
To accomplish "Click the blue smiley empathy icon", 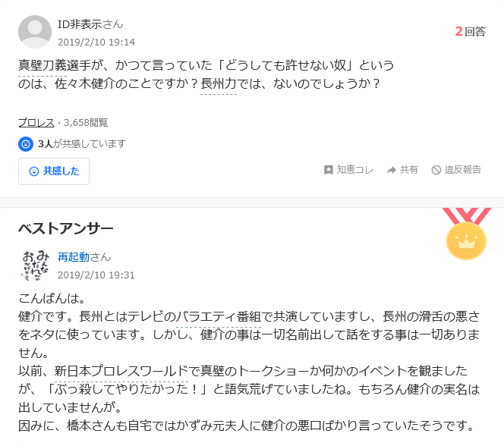I will (26, 144).
